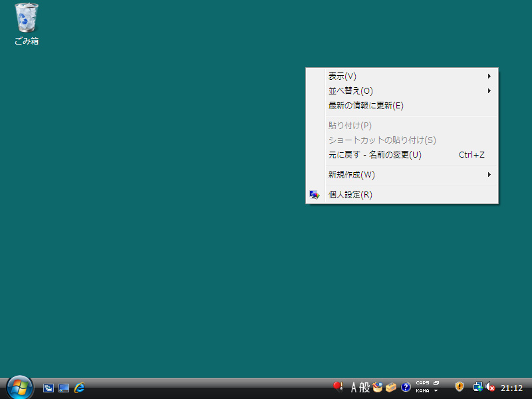Open the 新規作成(W) submenu
The width and height of the screenshot is (532, 399).
[402, 175]
